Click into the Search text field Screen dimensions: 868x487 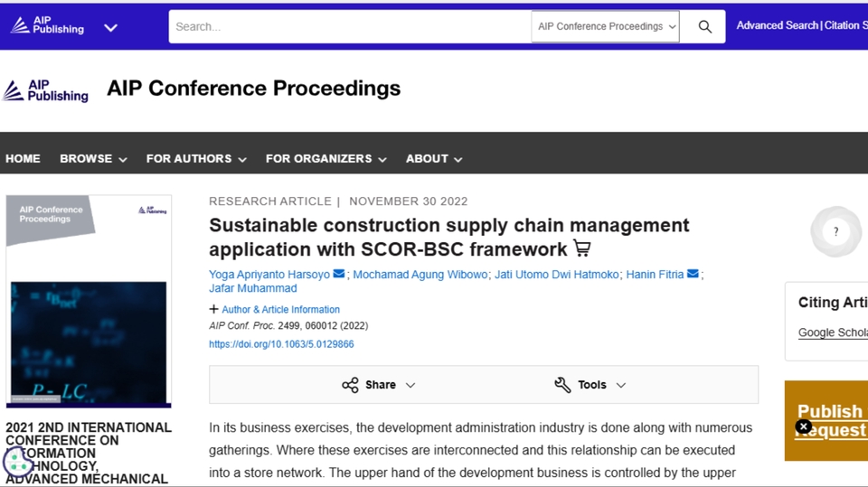[349, 26]
